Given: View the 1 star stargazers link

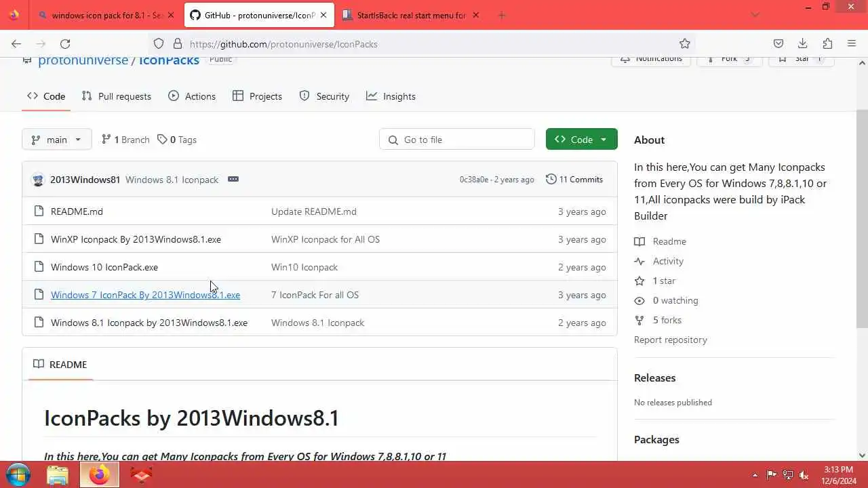Looking at the screenshot, I should (655, 281).
